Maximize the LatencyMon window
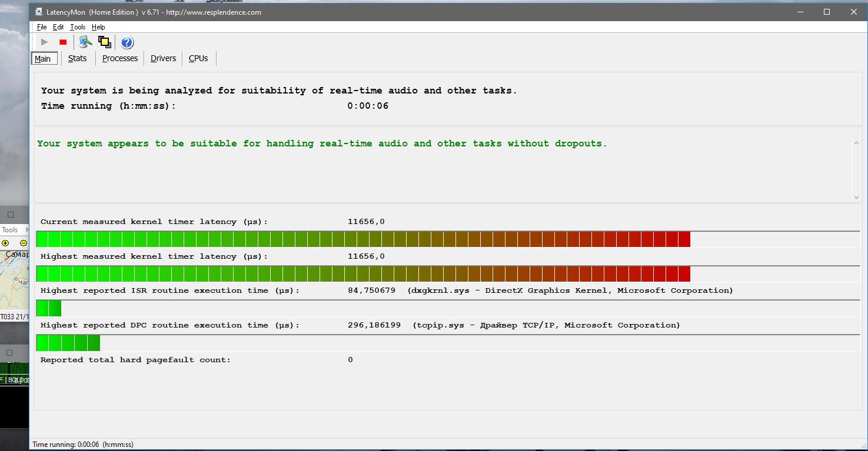The image size is (868, 451). pyautogui.click(x=827, y=12)
